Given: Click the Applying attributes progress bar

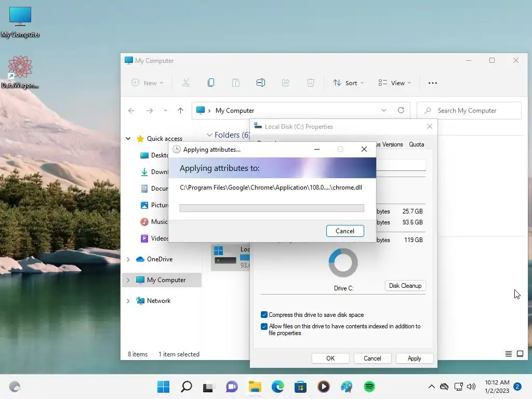Looking at the screenshot, I should coord(272,208).
